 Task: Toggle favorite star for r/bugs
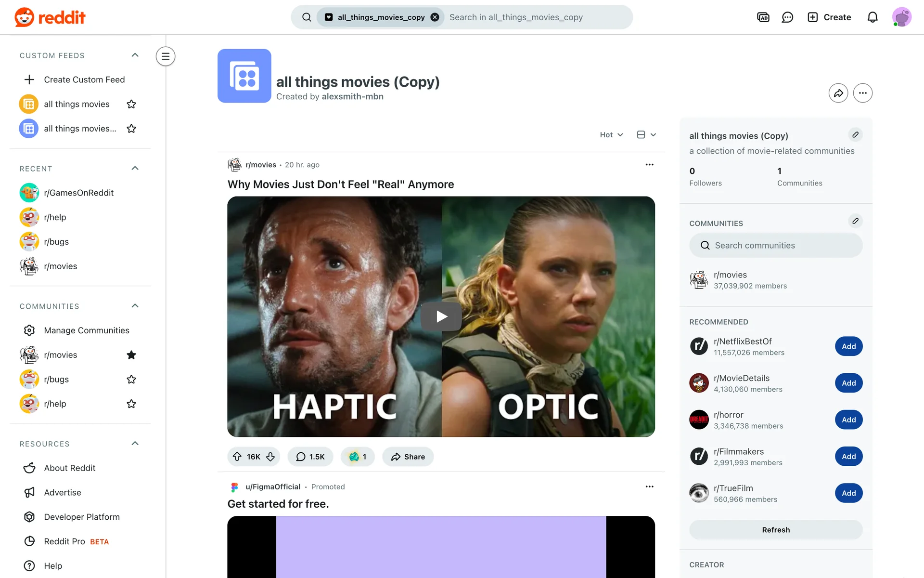coord(131,380)
